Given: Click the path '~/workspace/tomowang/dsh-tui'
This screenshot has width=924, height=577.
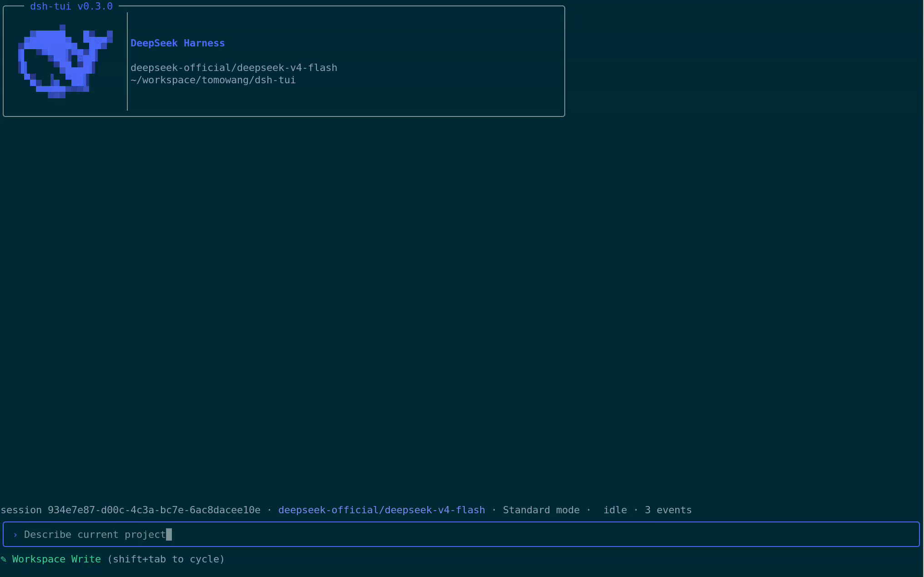Looking at the screenshot, I should (x=213, y=80).
